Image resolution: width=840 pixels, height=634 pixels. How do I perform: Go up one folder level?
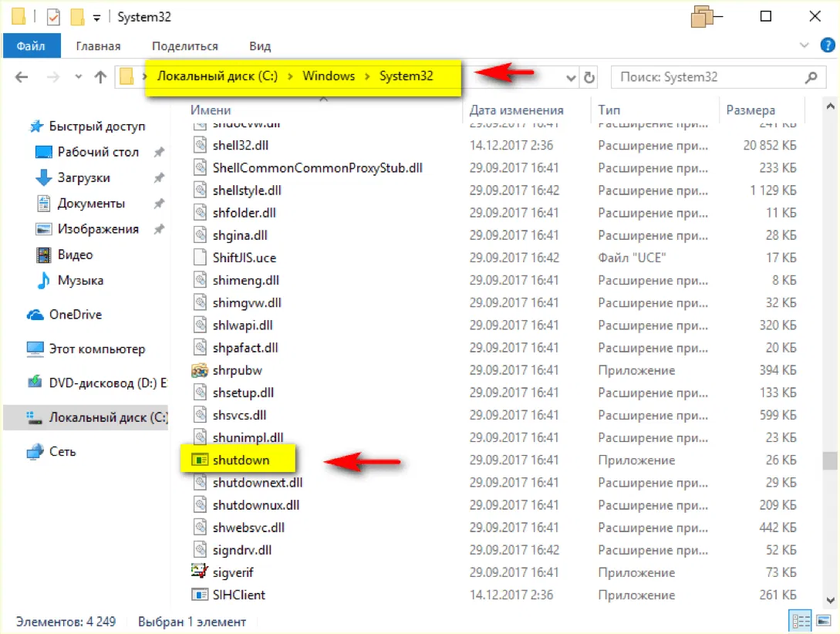point(101,77)
